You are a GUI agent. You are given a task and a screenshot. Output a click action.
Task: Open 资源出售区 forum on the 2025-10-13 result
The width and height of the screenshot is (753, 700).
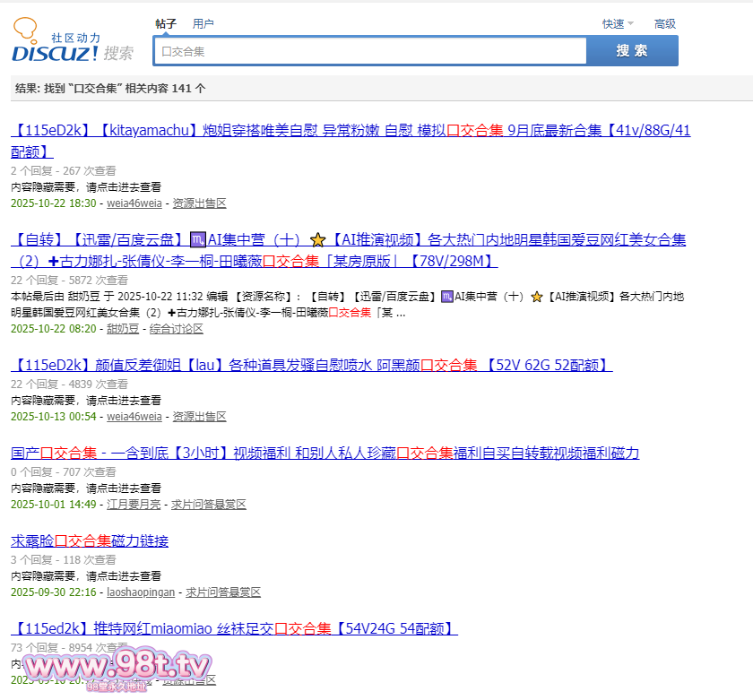pyautogui.click(x=199, y=417)
